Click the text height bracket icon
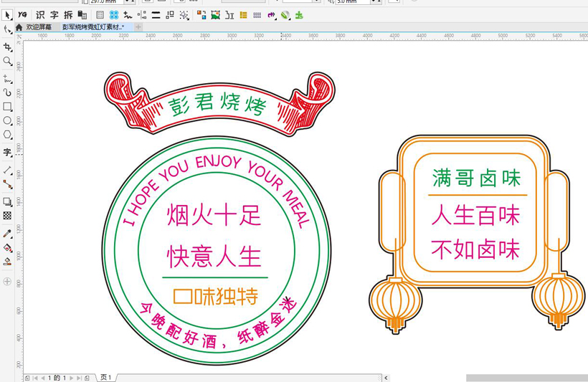The image size is (588, 382). pyautogui.click(x=229, y=15)
